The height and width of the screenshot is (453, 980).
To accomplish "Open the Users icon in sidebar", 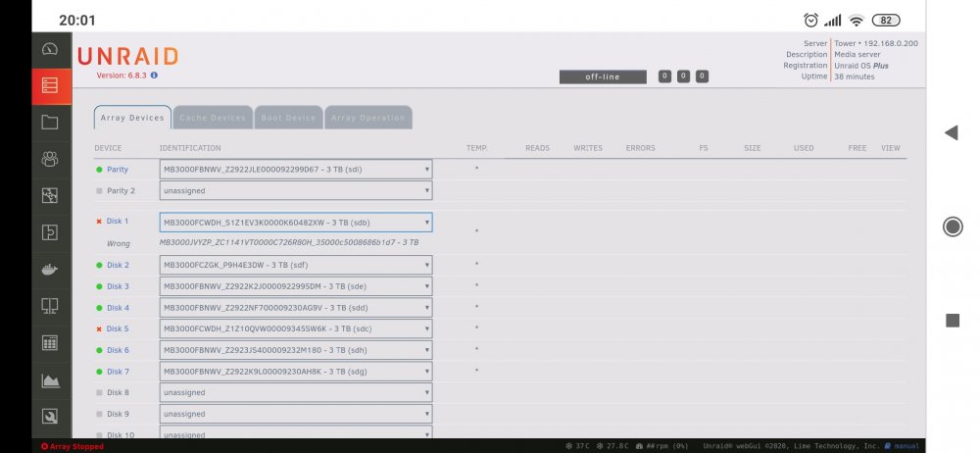I will pyautogui.click(x=50, y=159).
